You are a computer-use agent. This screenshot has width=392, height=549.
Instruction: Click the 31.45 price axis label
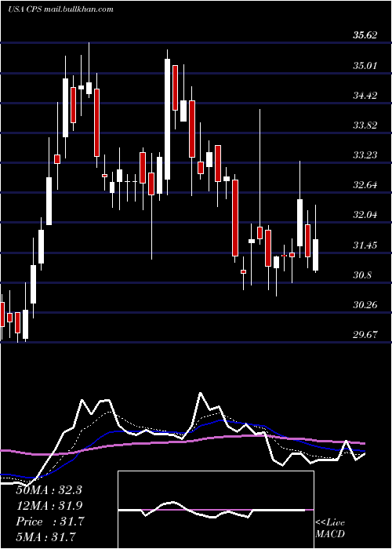coord(365,245)
